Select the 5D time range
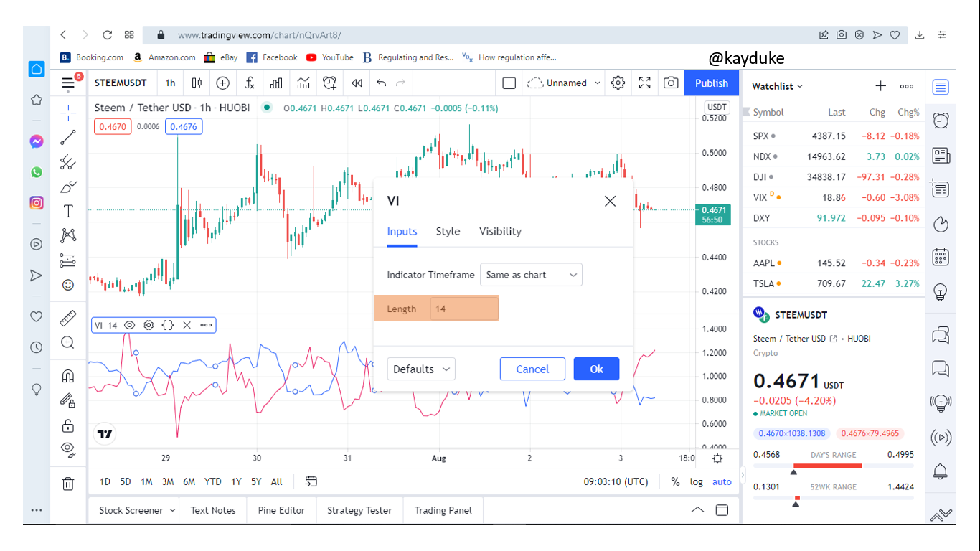980x551 pixels. (x=126, y=481)
